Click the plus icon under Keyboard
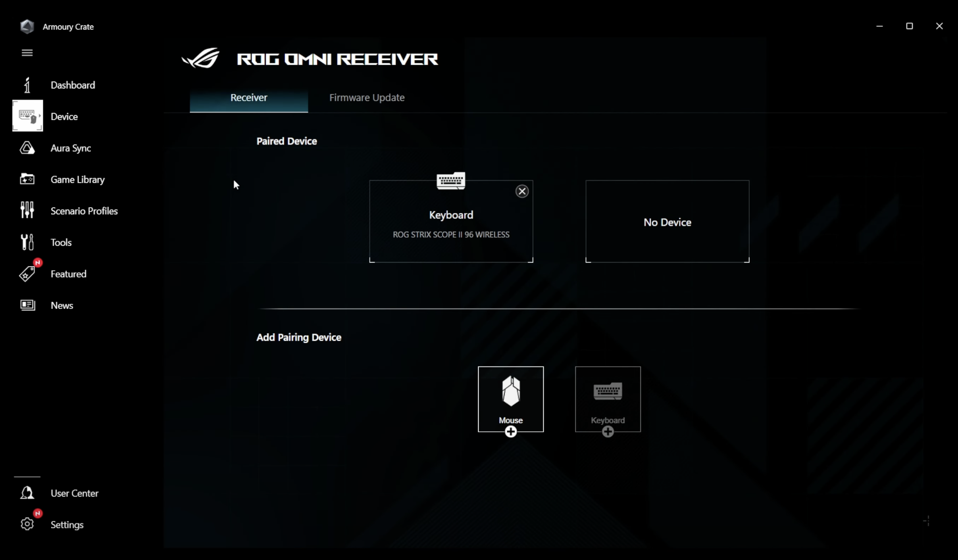The width and height of the screenshot is (958, 560). coord(608,432)
